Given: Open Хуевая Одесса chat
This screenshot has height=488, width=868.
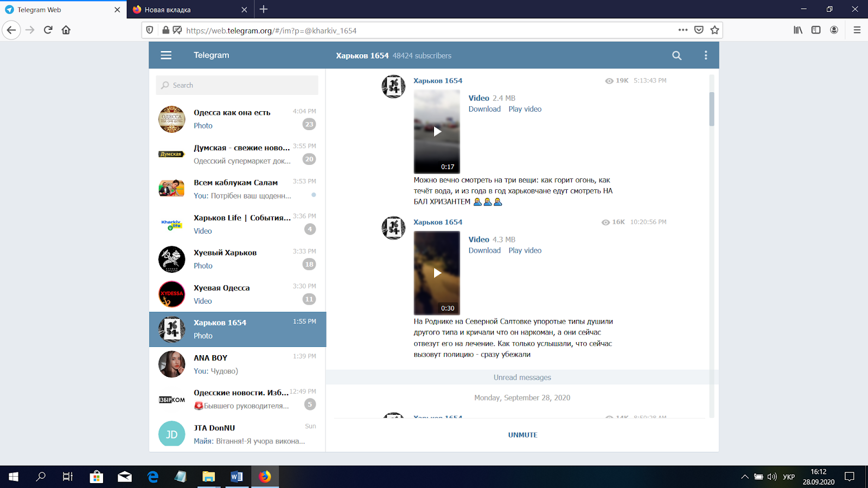Looking at the screenshot, I should coord(238,294).
